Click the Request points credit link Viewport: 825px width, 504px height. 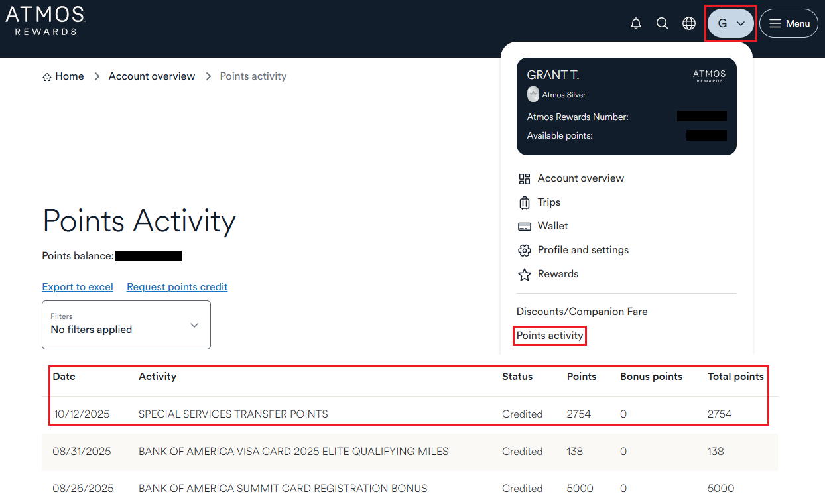click(x=177, y=287)
